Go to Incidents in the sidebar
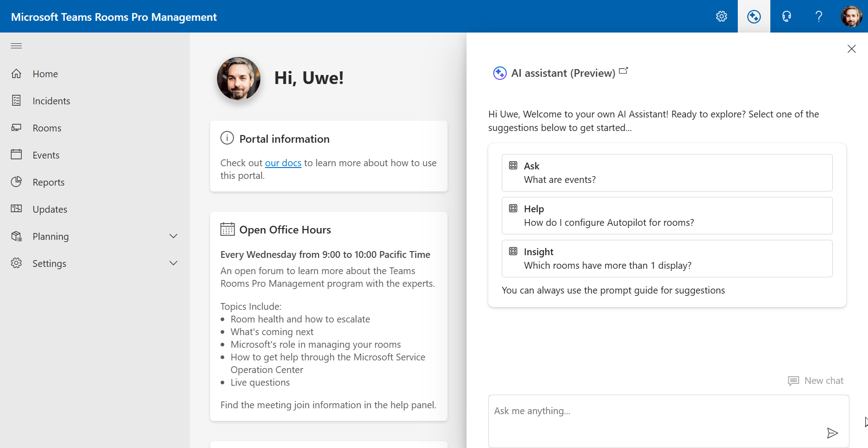This screenshot has height=448, width=868. (51, 101)
